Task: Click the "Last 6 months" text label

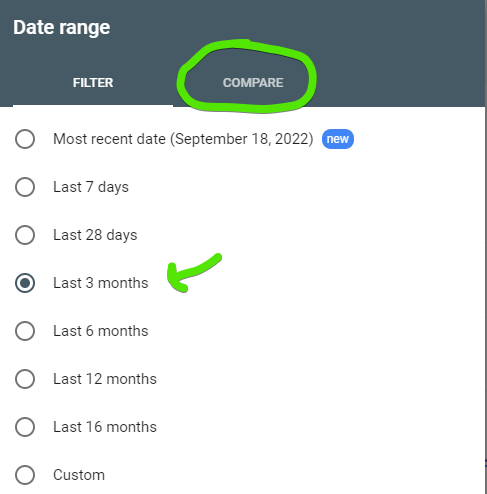Action: point(101,331)
